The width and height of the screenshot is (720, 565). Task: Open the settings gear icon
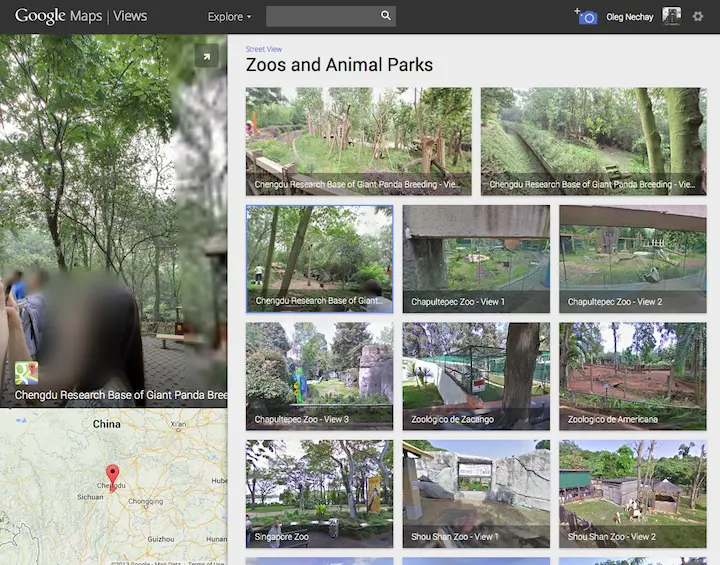click(698, 17)
